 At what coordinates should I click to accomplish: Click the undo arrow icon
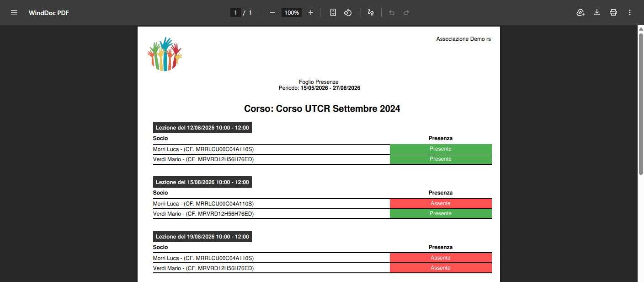(392, 12)
